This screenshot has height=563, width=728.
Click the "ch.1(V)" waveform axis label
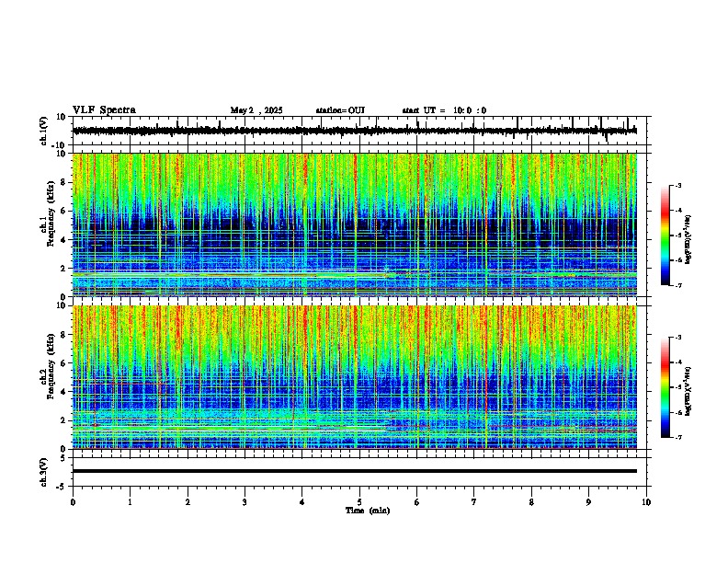coord(44,131)
